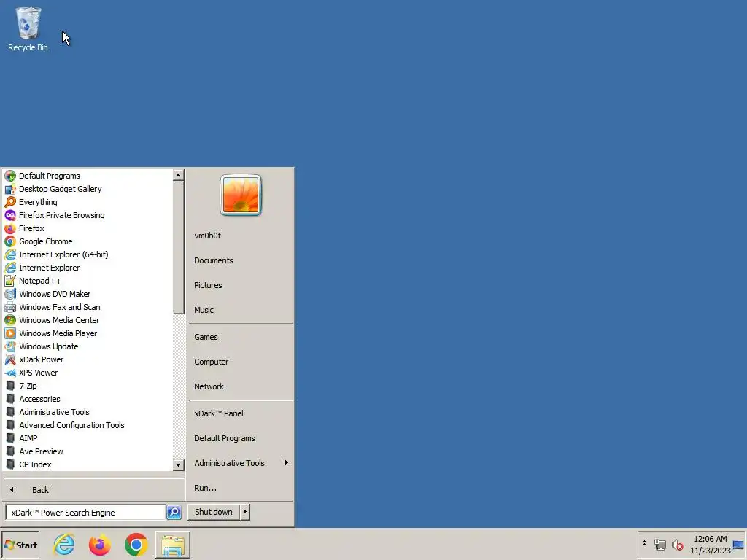Go Back to the main Start menu
This screenshot has height=560, width=747.
pos(40,490)
